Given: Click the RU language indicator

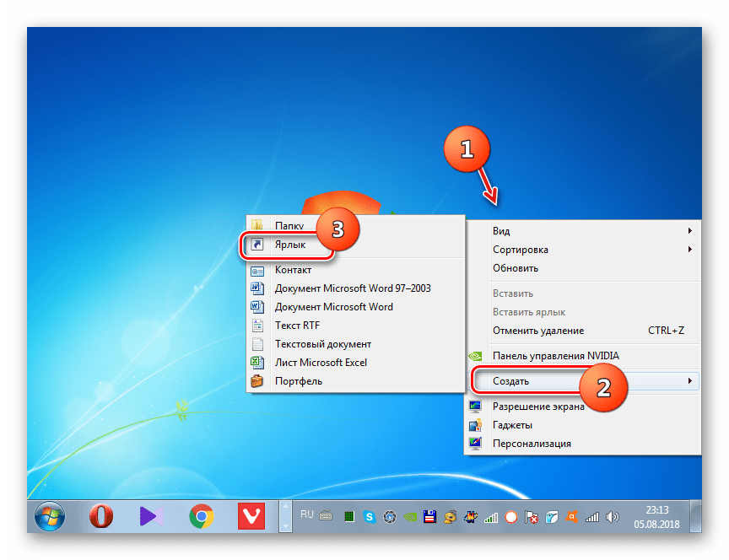Looking at the screenshot, I should click(x=307, y=514).
